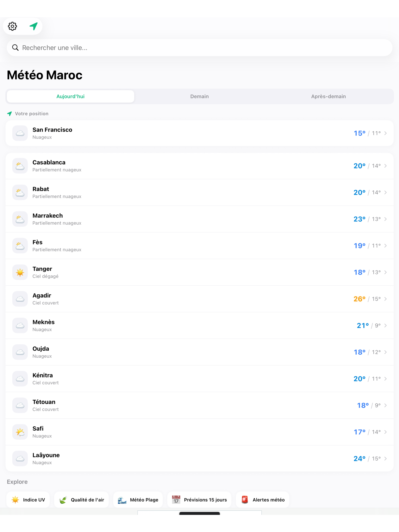The width and height of the screenshot is (399, 532).
Task: Select the Marrakech city name
Action: click(48, 216)
